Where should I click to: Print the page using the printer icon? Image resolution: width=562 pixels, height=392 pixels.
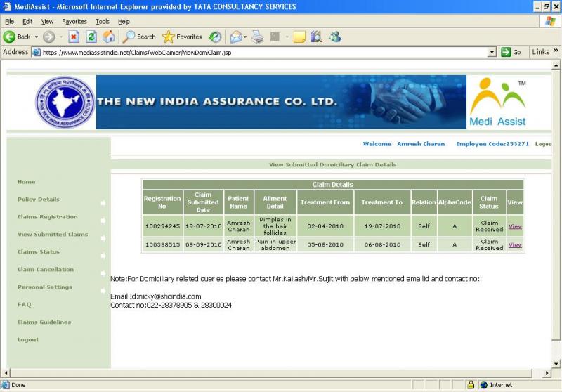point(257,37)
